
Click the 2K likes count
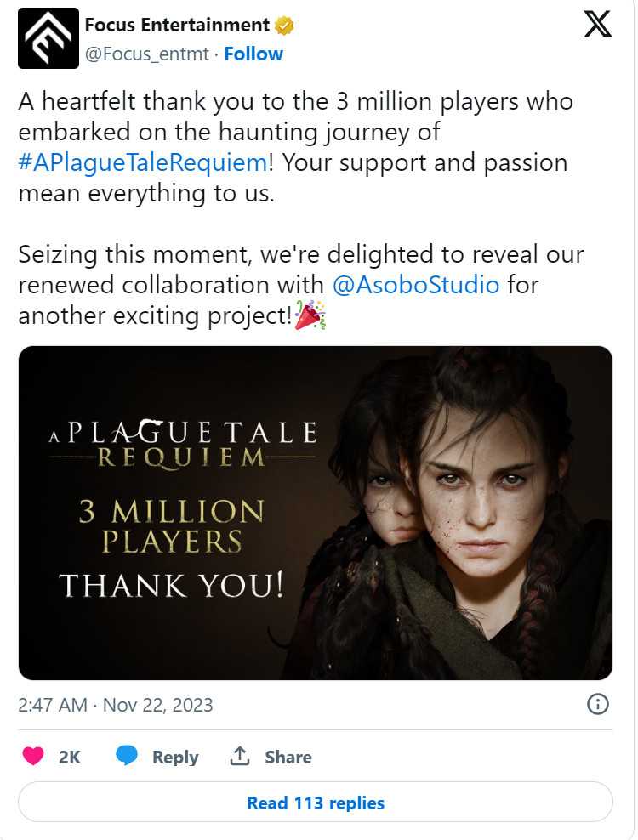pos(70,757)
